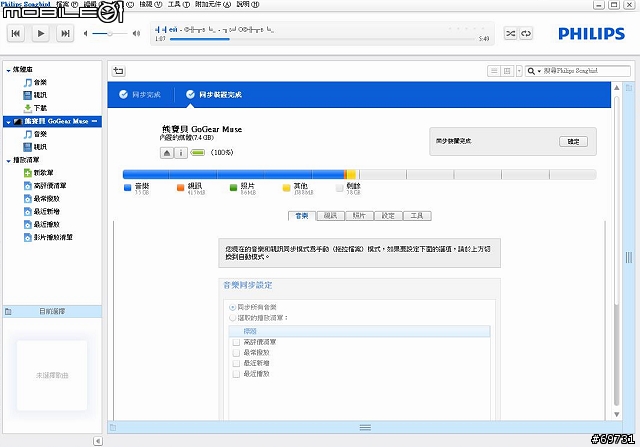The width and height of the screenshot is (640, 447).
Task: Eject the device using the eject button
Action: pos(167,153)
